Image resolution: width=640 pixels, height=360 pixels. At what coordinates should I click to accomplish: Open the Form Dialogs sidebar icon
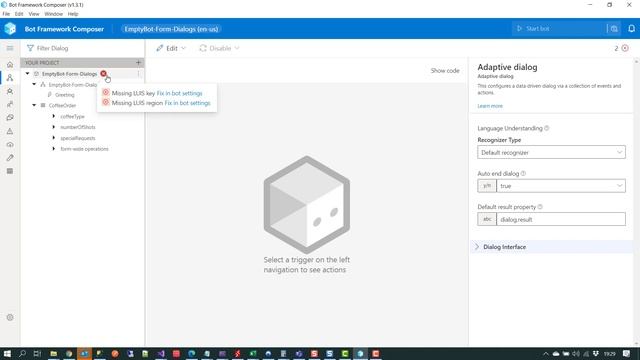point(10,171)
